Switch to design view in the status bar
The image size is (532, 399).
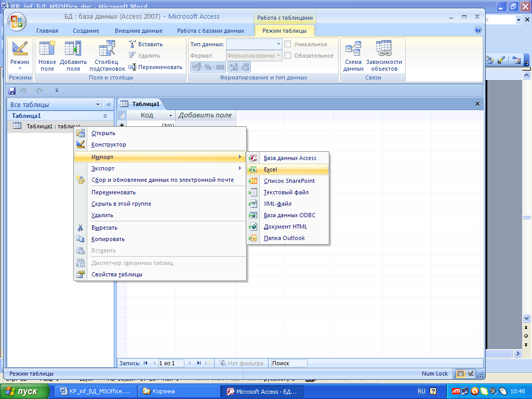coord(471,374)
